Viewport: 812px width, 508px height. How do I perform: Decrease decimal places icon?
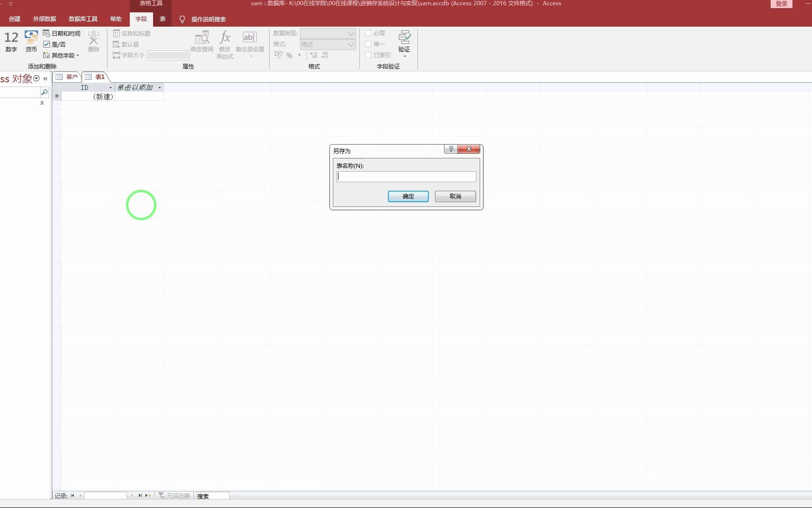pos(324,55)
